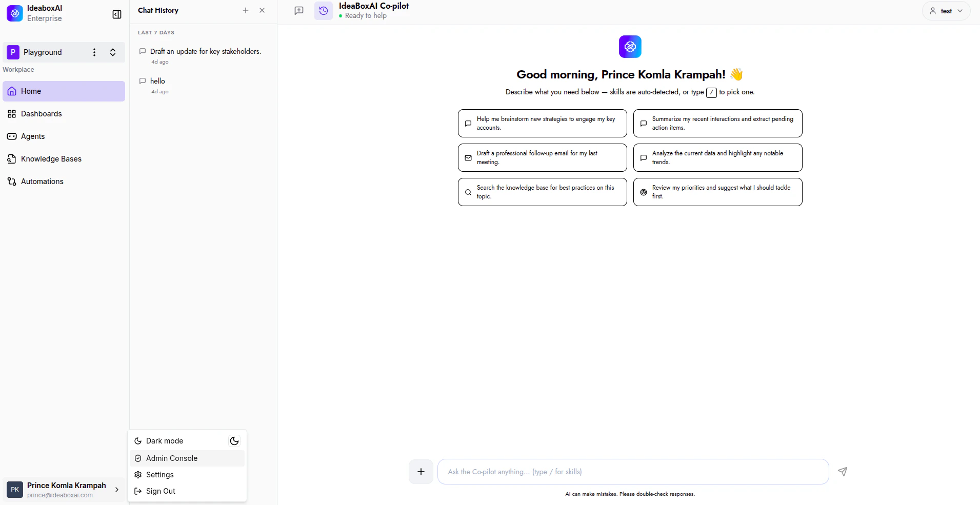This screenshot has width=980, height=505.
Task: Sign Out from user menu
Action: click(x=187, y=491)
